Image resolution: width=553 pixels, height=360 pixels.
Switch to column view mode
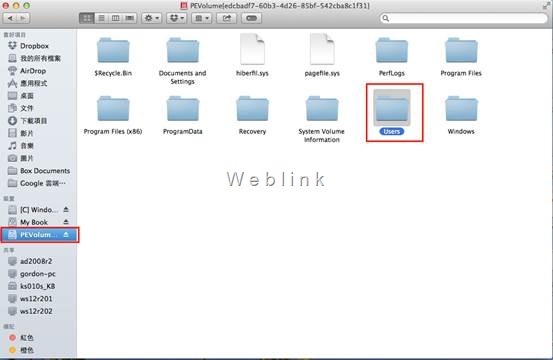coord(115,18)
